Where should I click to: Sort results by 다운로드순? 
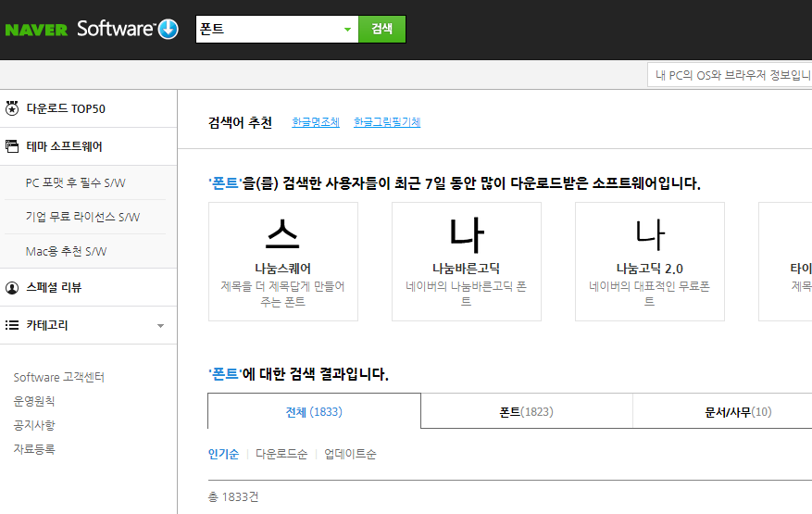[x=281, y=455]
